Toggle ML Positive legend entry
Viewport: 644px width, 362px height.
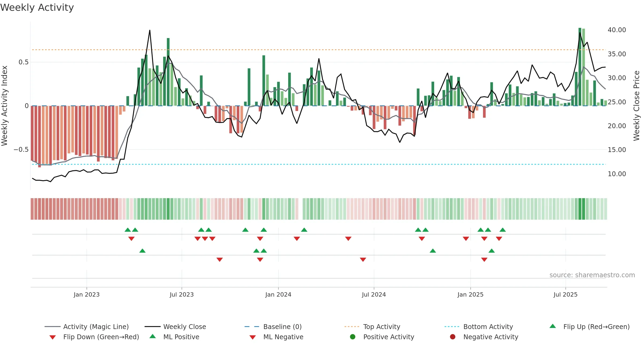click(x=174, y=337)
